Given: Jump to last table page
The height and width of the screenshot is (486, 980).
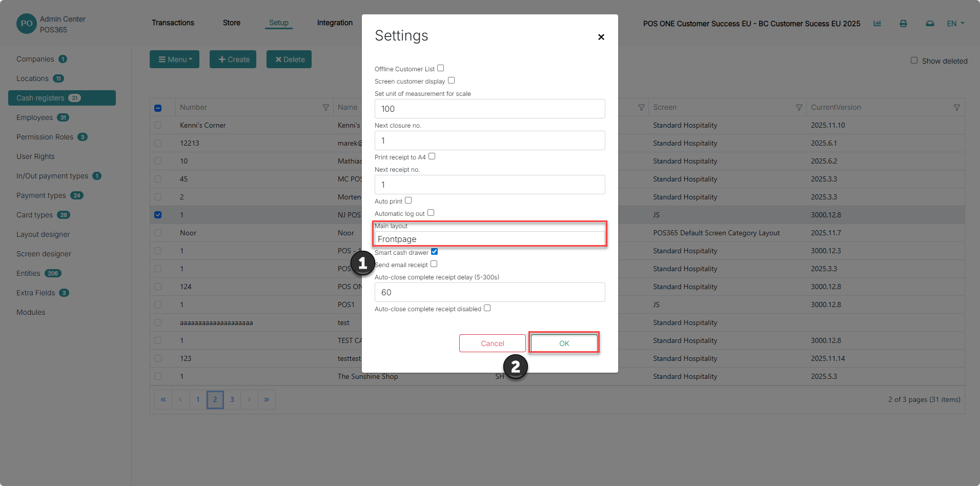Looking at the screenshot, I should point(267,399).
